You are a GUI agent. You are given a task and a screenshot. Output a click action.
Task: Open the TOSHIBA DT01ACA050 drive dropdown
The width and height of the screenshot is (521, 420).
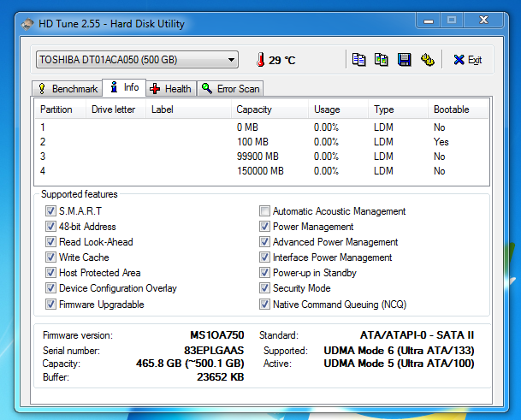(137, 60)
